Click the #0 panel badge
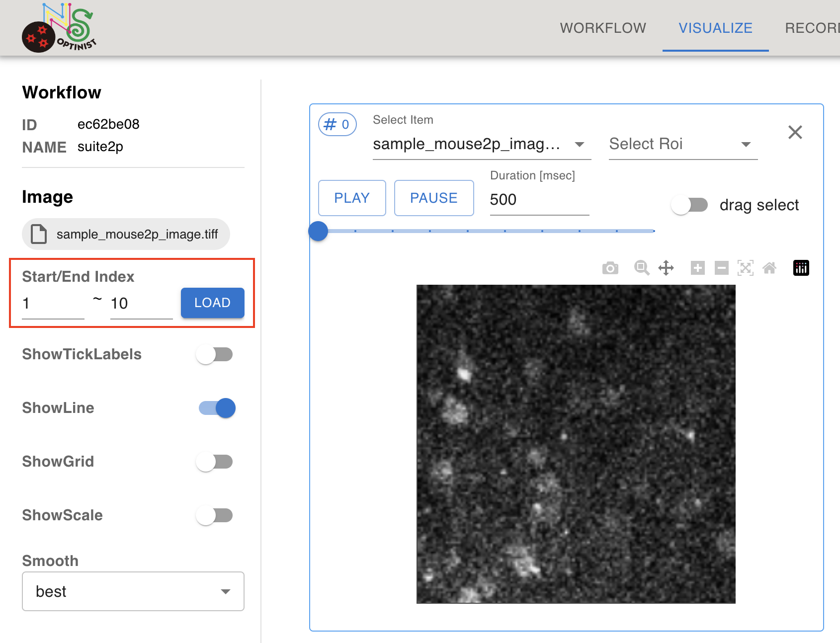 click(337, 124)
